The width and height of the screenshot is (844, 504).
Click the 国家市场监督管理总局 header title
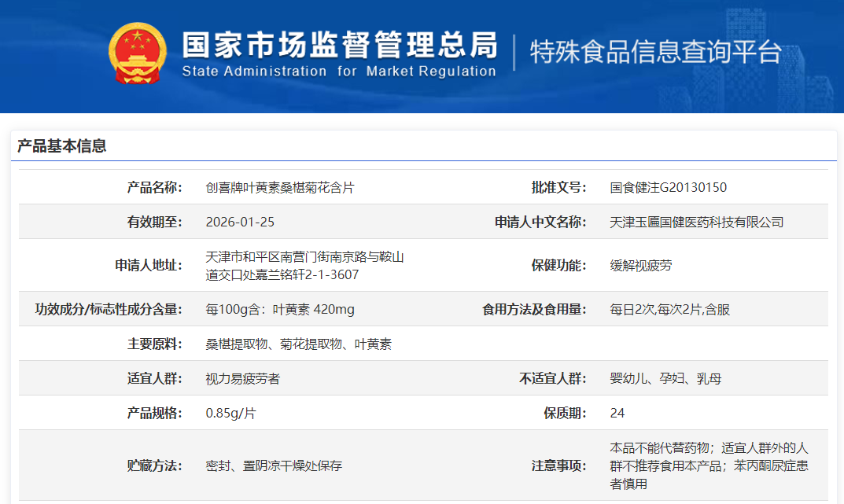[340, 45]
